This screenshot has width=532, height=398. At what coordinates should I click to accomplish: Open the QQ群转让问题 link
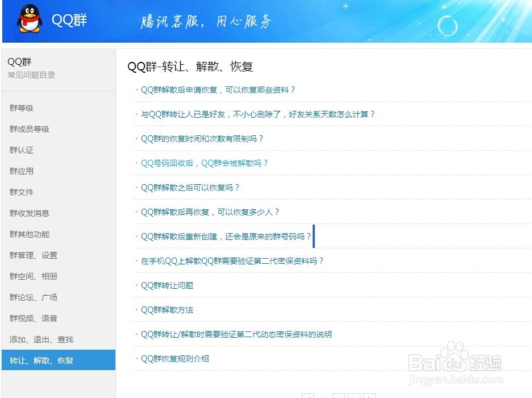click(167, 285)
